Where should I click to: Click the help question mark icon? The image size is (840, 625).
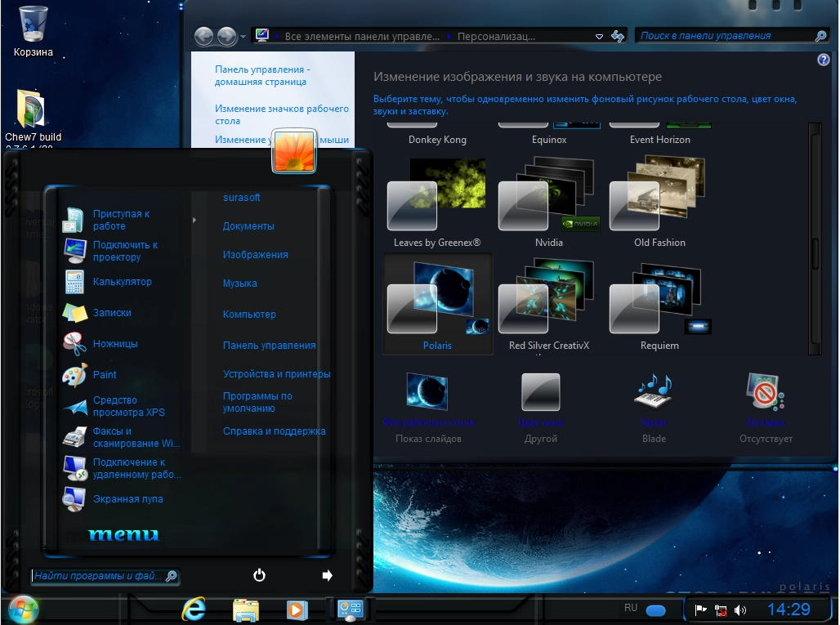823,60
